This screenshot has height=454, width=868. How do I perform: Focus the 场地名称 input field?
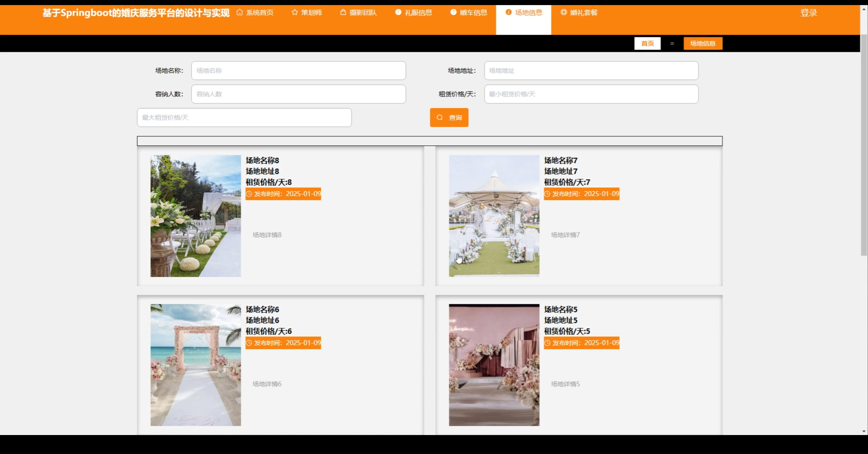pos(298,70)
